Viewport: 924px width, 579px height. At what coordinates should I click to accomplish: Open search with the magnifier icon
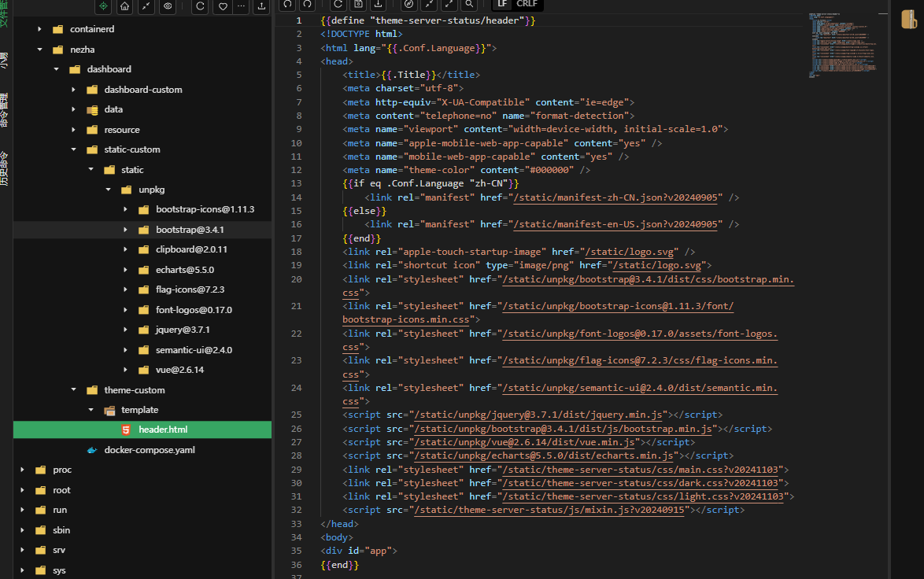click(x=469, y=5)
